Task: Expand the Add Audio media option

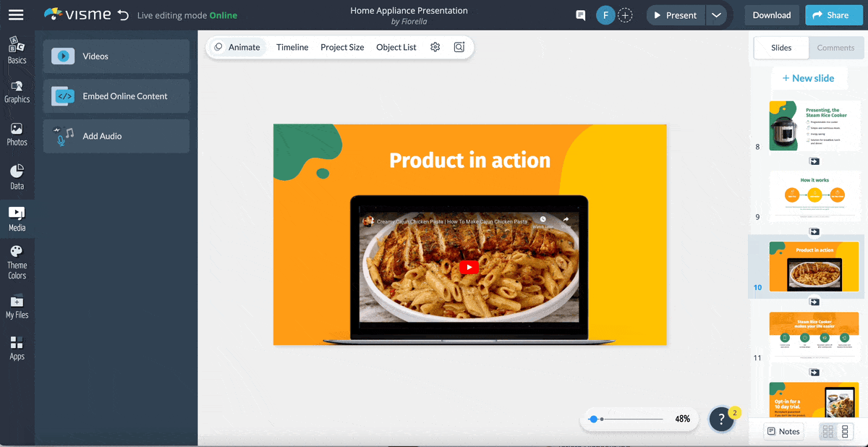Action: click(116, 136)
